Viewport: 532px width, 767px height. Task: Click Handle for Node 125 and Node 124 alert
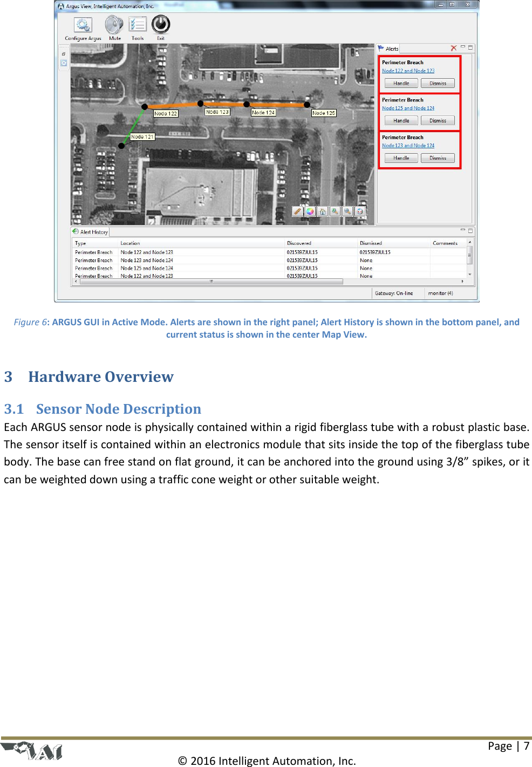coord(401,120)
